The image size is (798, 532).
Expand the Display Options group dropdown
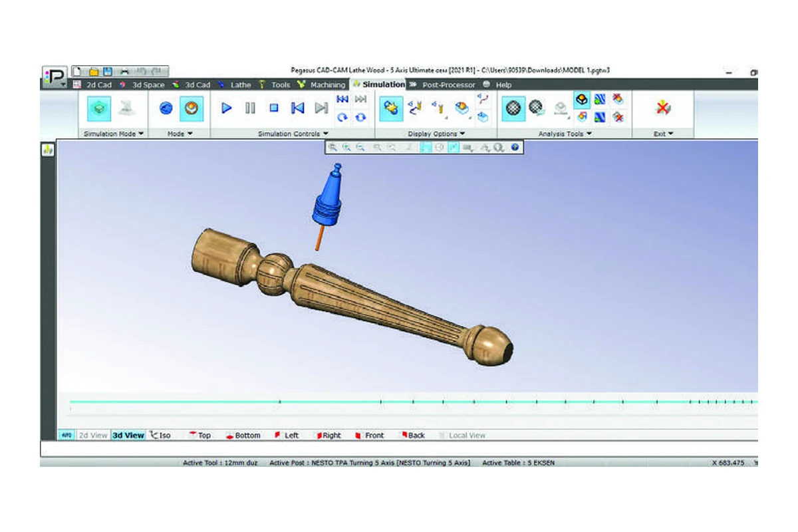click(x=436, y=134)
